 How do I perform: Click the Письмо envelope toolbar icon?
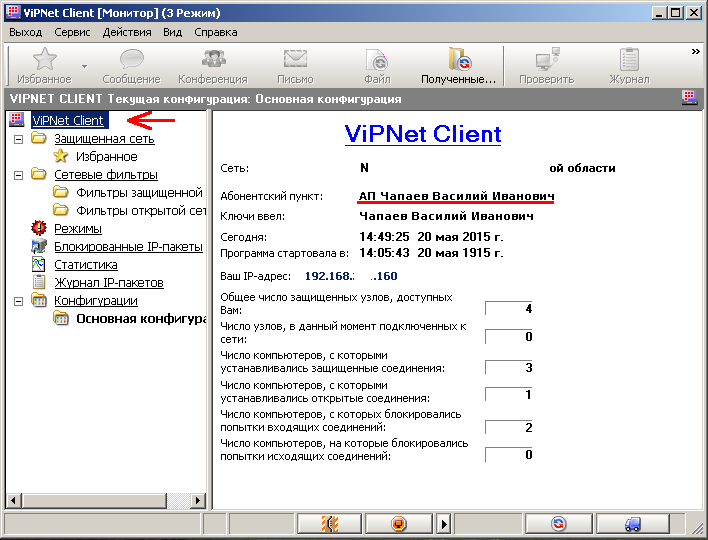295,59
